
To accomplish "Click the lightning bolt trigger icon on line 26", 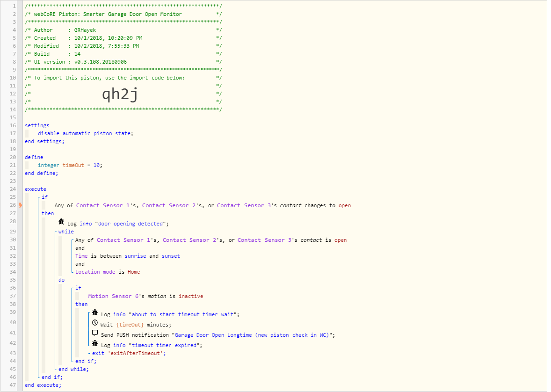I will click(21, 205).
